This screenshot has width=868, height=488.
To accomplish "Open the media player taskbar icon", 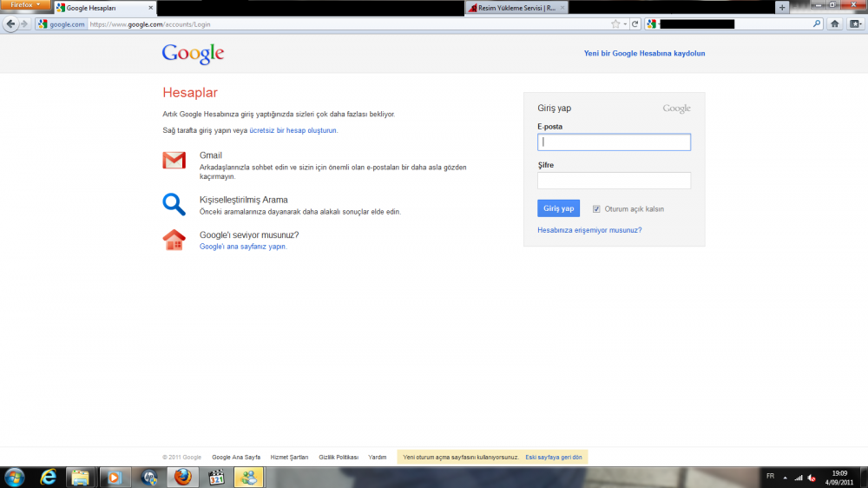I will point(114,478).
